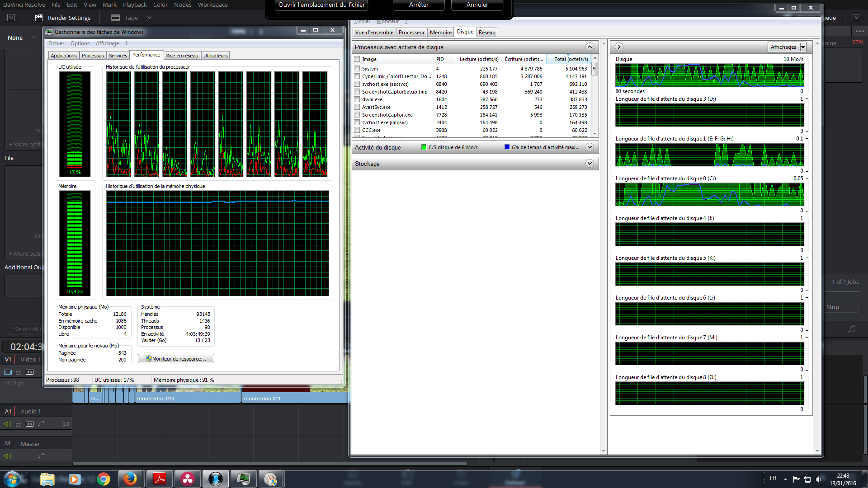This screenshot has width=868, height=488.
Task: Click Moniteur de ressource button
Action: point(176,359)
